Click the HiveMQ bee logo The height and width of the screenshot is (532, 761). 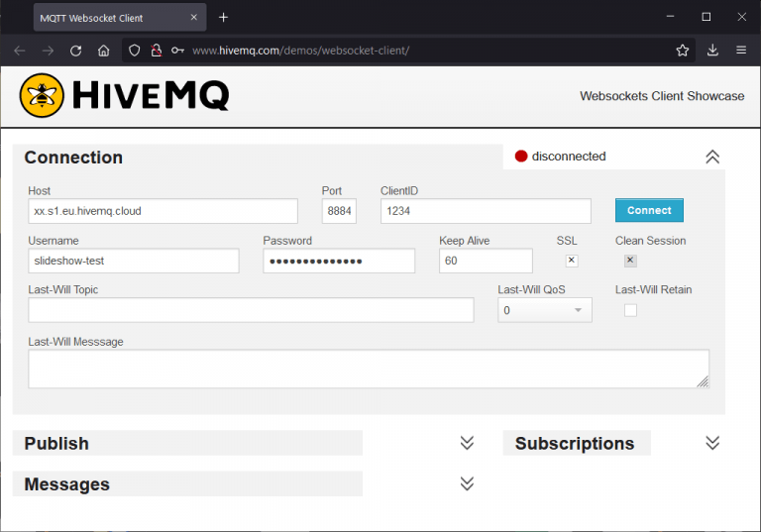pos(42,96)
